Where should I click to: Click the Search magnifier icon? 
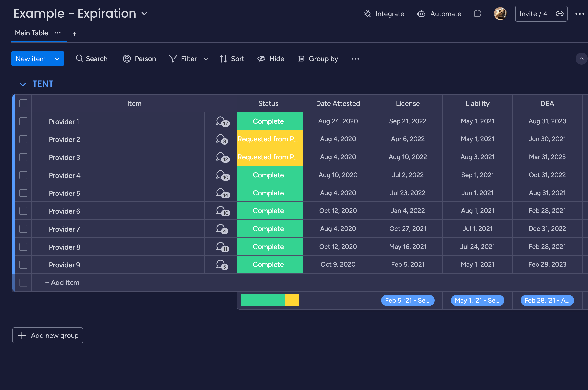[79, 59]
